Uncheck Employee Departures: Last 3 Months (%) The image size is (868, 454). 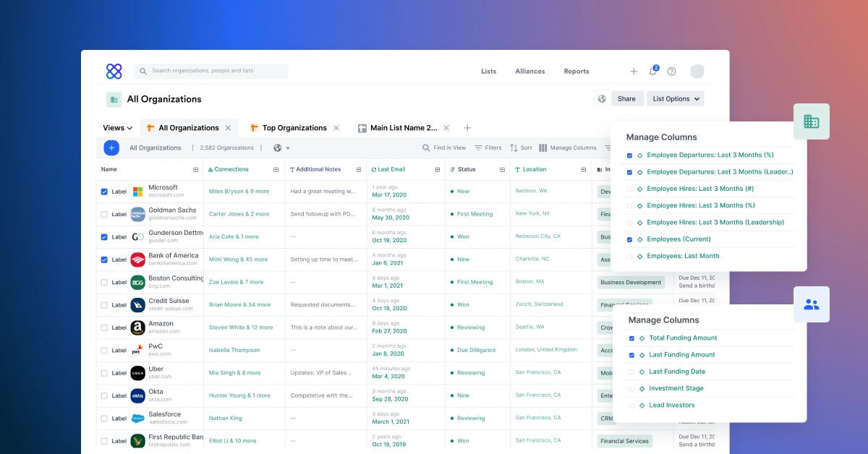629,155
